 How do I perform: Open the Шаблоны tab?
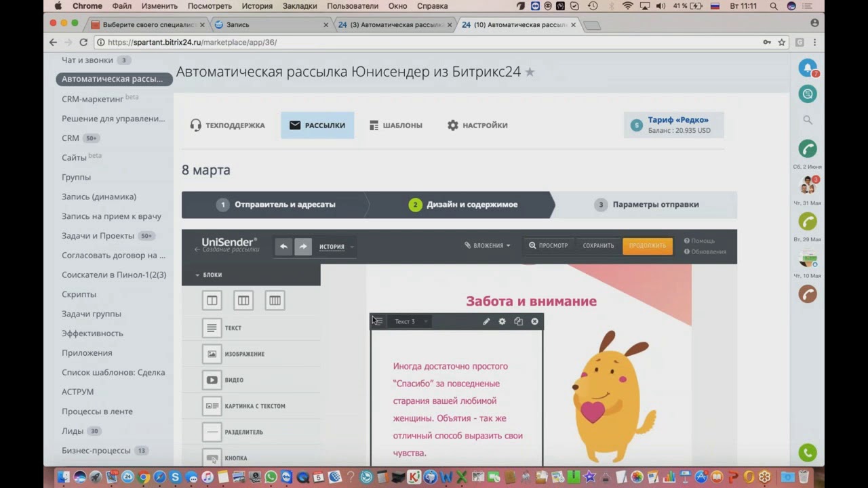(x=396, y=125)
